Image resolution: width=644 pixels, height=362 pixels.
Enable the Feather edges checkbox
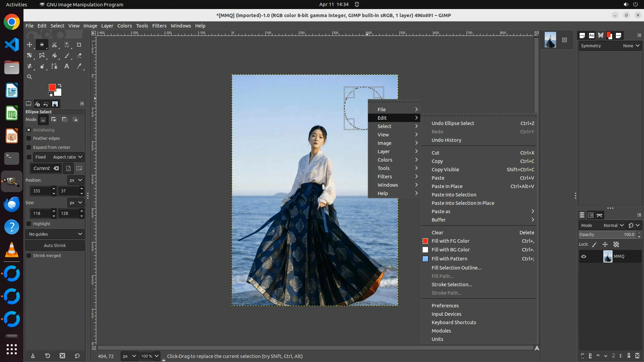[29, 138]
